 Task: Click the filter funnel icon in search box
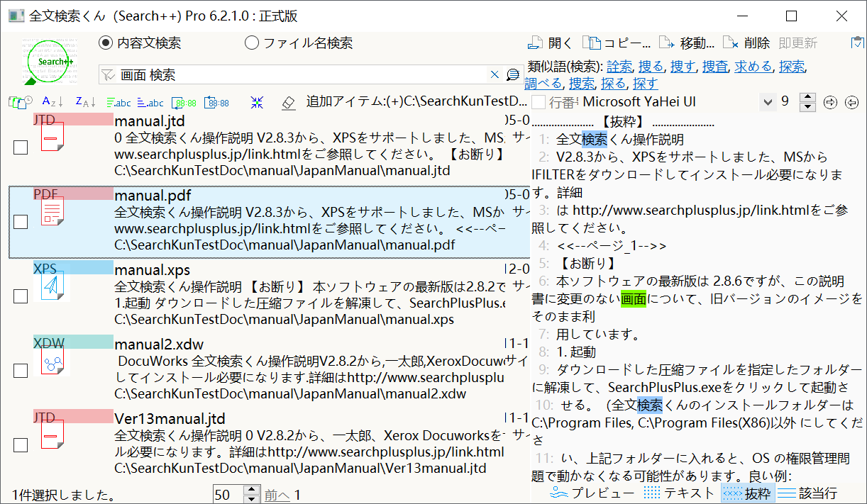(108, 74)
